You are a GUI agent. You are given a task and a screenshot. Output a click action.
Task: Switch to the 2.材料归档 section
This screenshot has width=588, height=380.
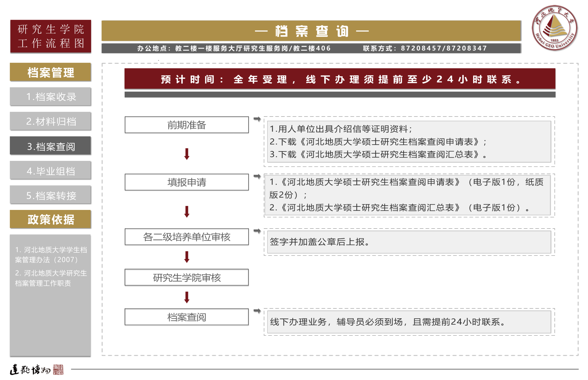tap(51, 121)
